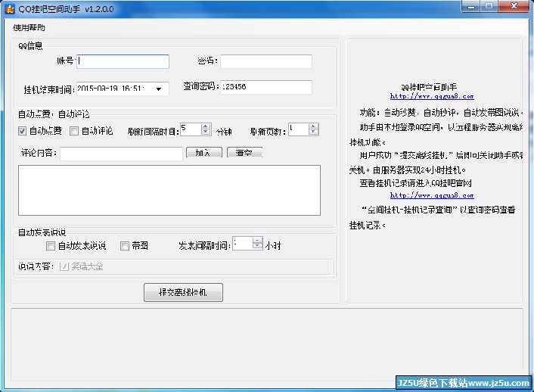Screen dimensions: 534x392
Task: Click the 刷新间隔时间 number field showing 5
Action: pos(191,129)
